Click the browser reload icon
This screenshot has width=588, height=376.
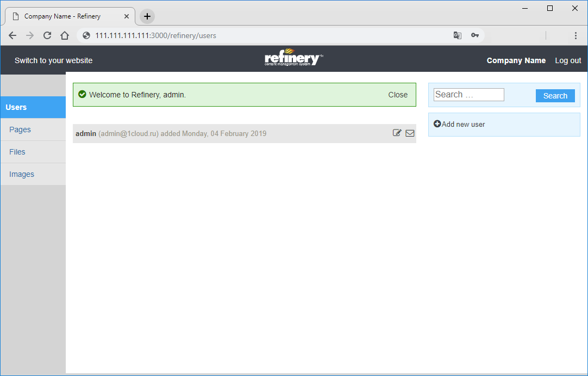[47, 35]
